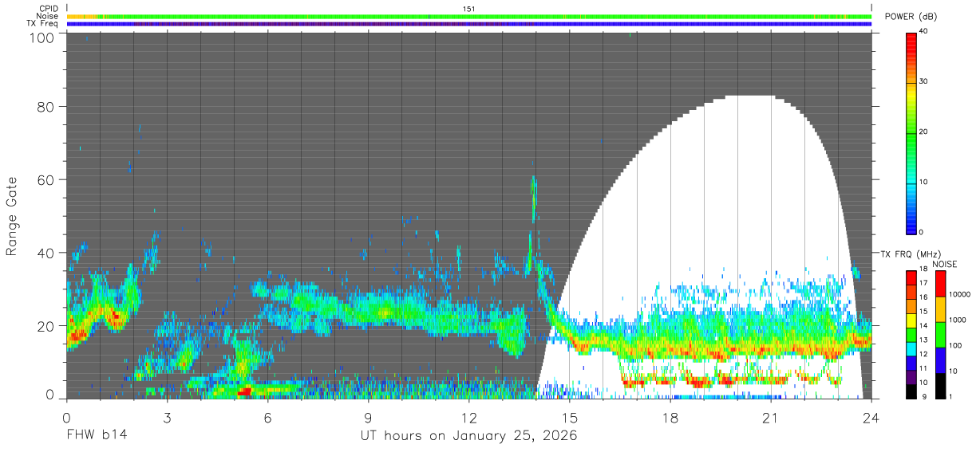
Task: Click the NOISE legend title
Action: [x=944, y=264]
